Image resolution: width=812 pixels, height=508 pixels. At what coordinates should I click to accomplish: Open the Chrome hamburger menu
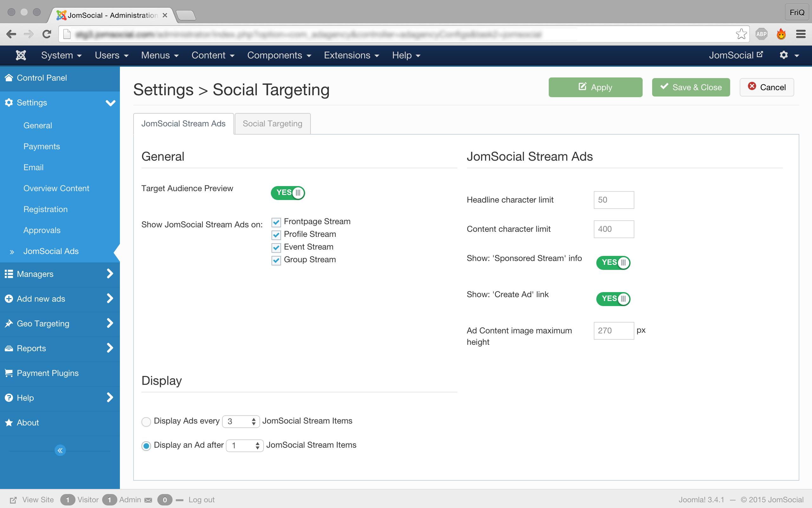(801, 34)
